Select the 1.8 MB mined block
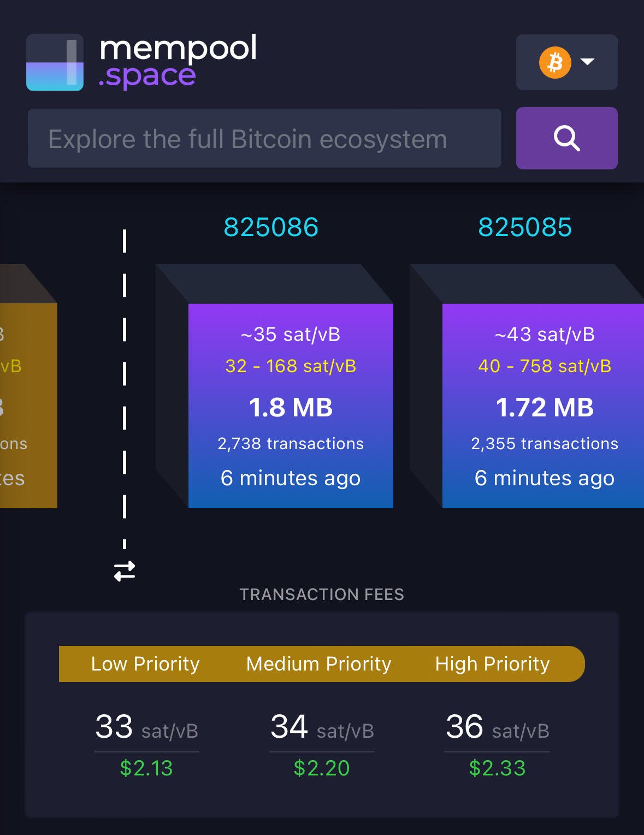This screenshot has height=835, width=644. (291, 406)
